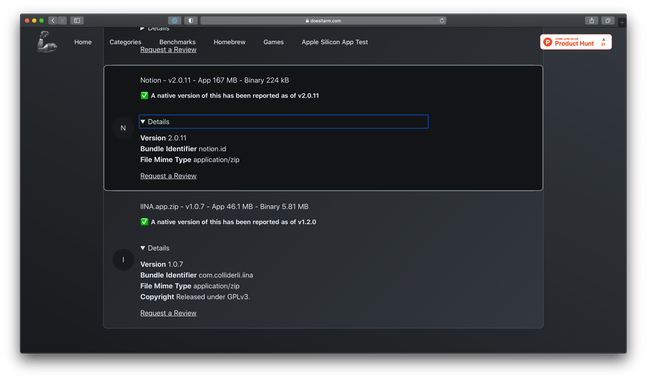Toggle the Safari sidebar button
Screen dimensions: 647x380
[x=77, y=20]
